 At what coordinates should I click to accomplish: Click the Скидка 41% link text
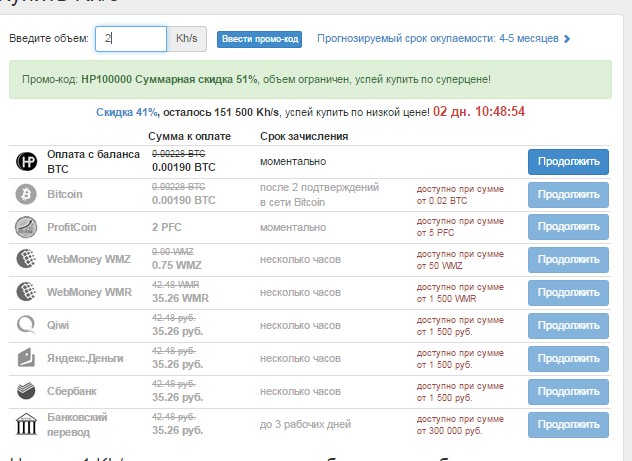127,112
